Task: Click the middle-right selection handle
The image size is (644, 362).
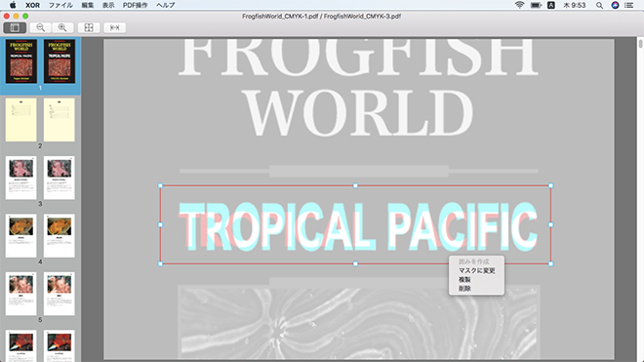Action: click(550, 224)
